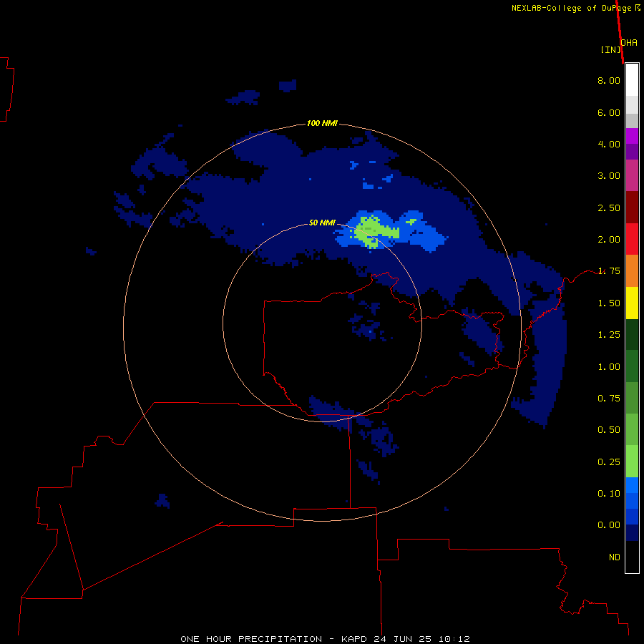644x644 pixels.
Task: Click the 4.00 legend value
Action: click(609, 144)
